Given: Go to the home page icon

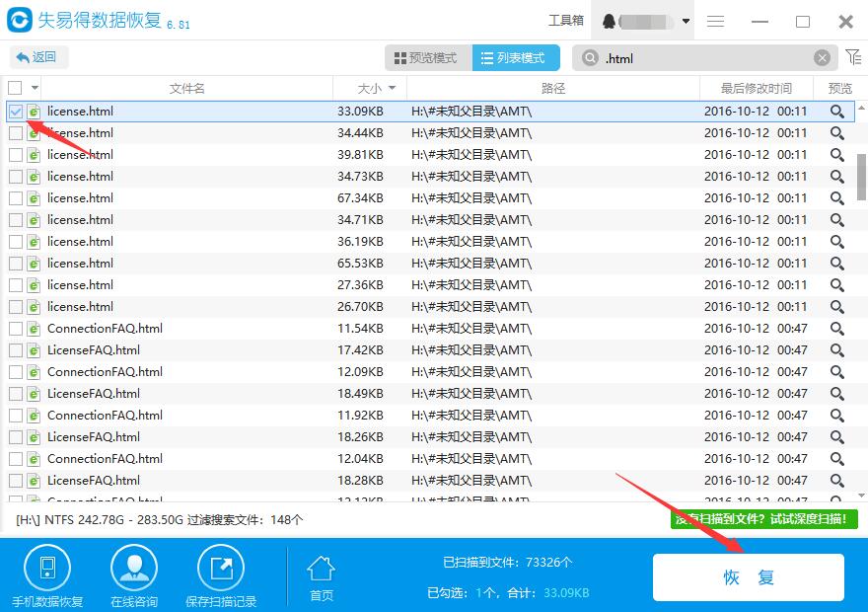Looking at the screenshot, I should [x=322, y=569].
